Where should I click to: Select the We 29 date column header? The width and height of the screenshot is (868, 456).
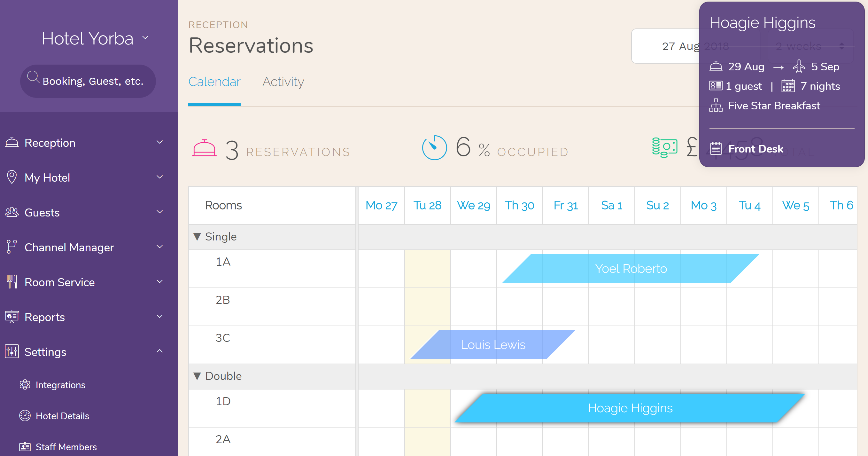coord(473,205)
